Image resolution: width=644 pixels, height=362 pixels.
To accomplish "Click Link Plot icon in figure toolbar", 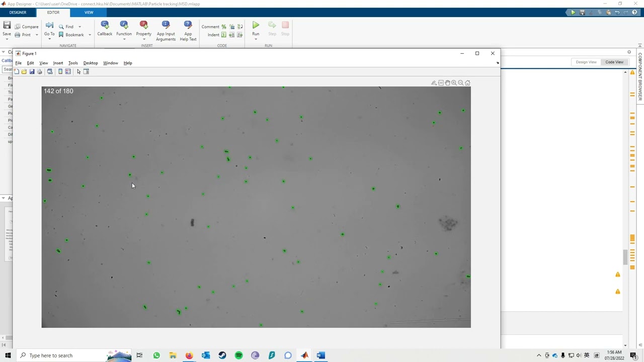I will click(50, 71).
